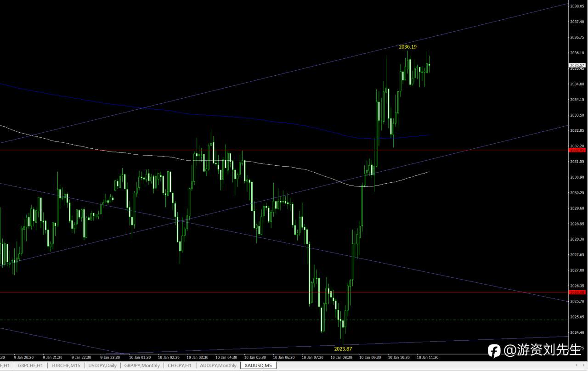
Task: Click the active XAUUSD,M5 chart tab
Action: (x=258, y=365)
